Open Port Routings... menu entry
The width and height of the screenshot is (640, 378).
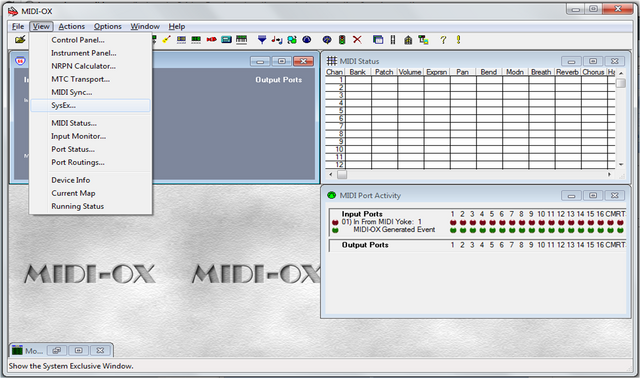pos(90,162)
